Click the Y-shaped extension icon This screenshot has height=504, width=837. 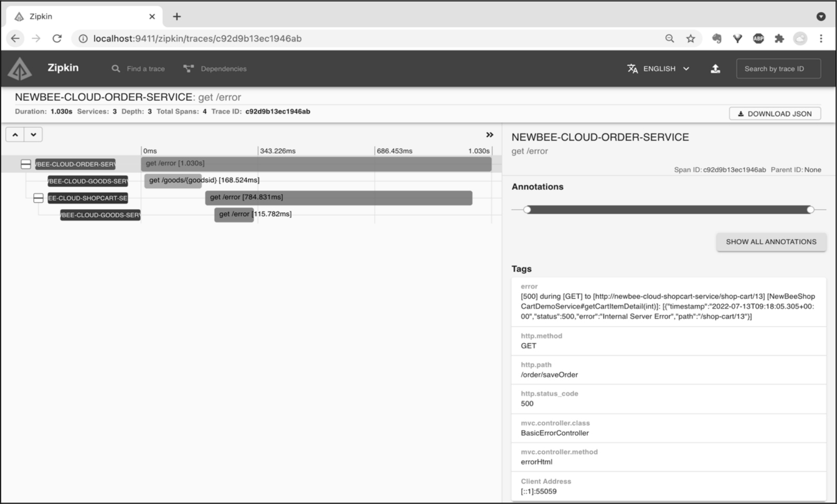coord(738,38)
